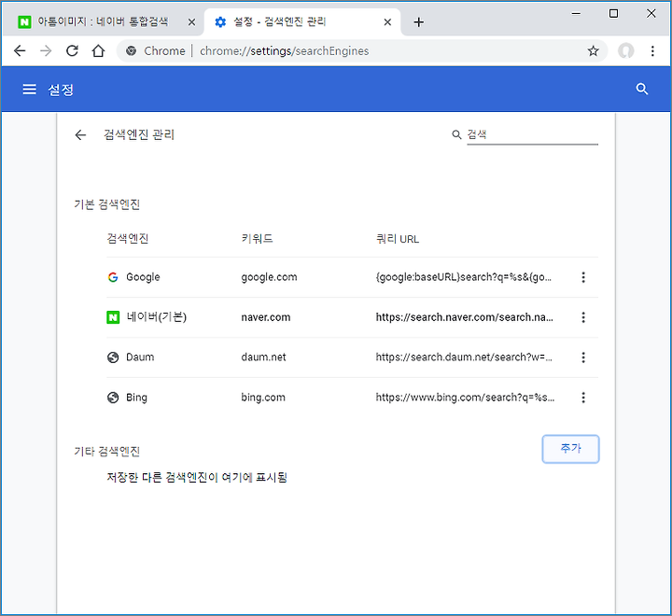This screenshot has width=672, height=616.
Task: Close the 네이버 통합검색 tab
Action: 191,22
